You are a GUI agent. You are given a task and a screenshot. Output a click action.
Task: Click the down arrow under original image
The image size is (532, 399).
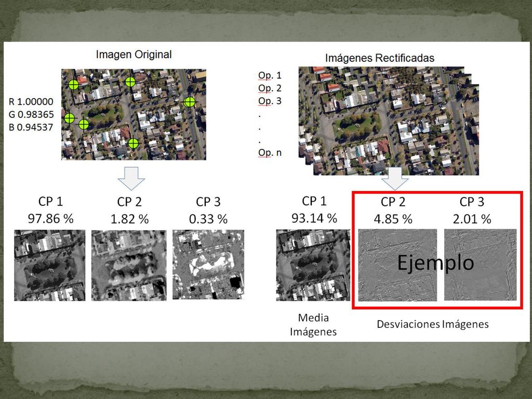(x=131, y=178)
